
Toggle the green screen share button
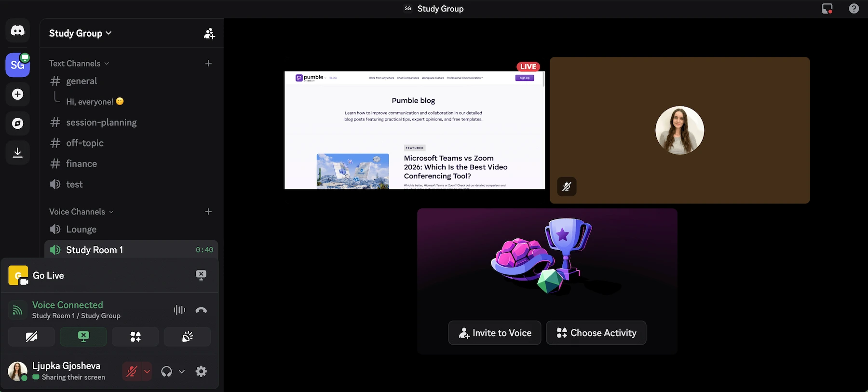click(x=83, y=337)
